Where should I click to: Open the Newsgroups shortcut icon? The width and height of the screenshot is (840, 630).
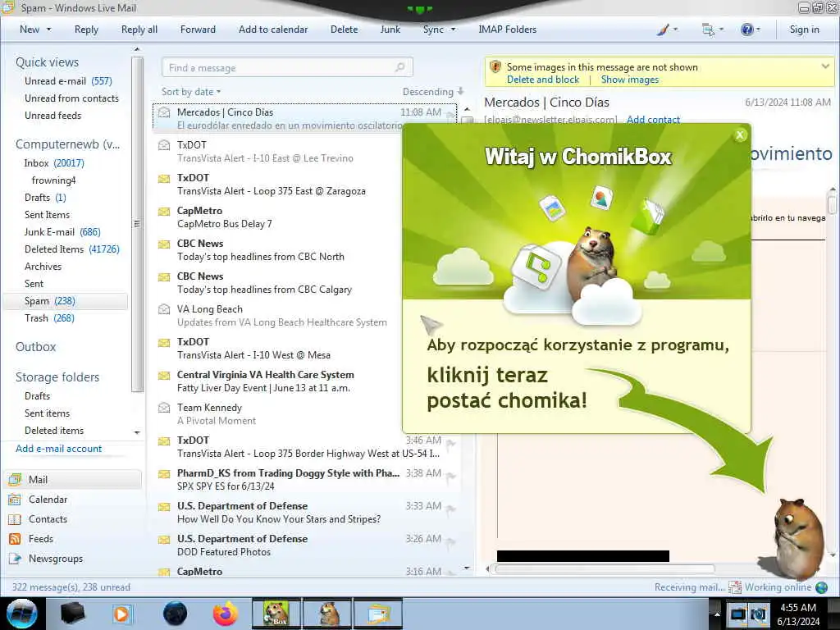15,559
